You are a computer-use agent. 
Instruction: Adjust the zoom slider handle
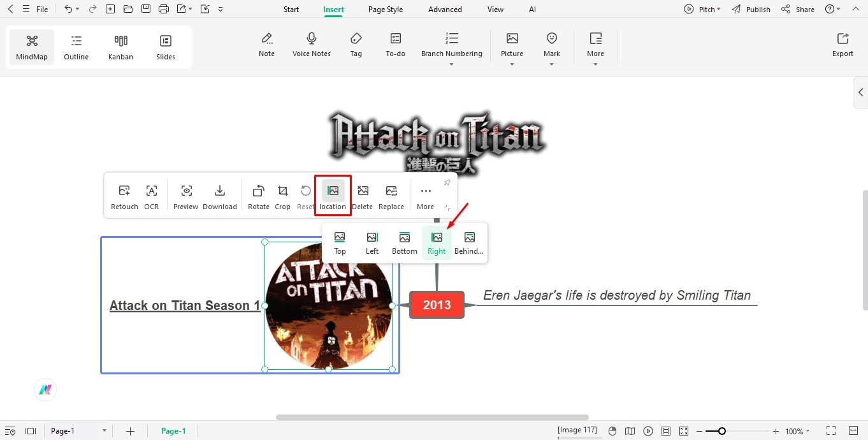tap(721, 431)
